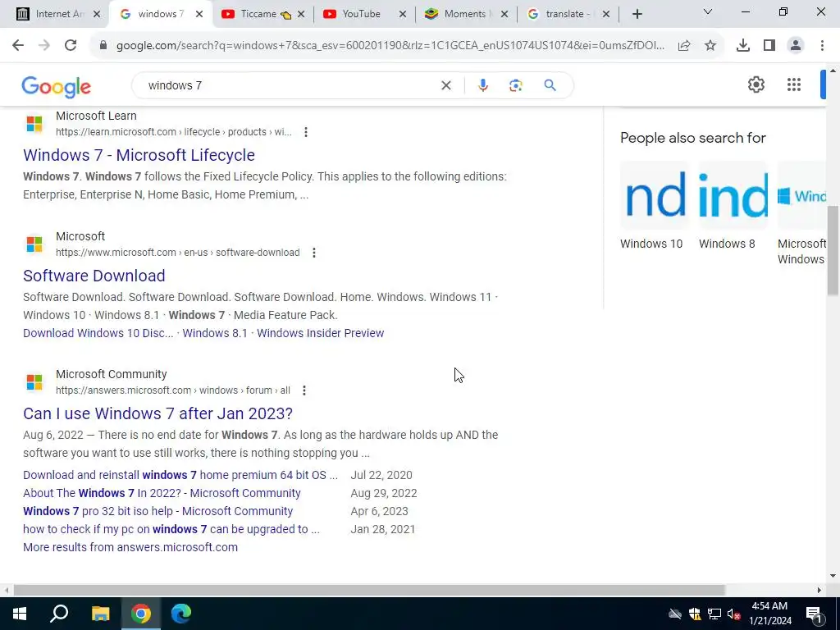The height and width of the screenshot is (630, 840).
Task: Open File Explorer from the taskbar
Action: [100, 614]
